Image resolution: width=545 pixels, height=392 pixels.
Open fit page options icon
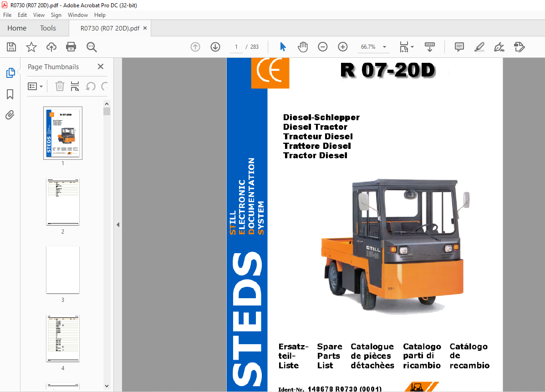(404, 47)
